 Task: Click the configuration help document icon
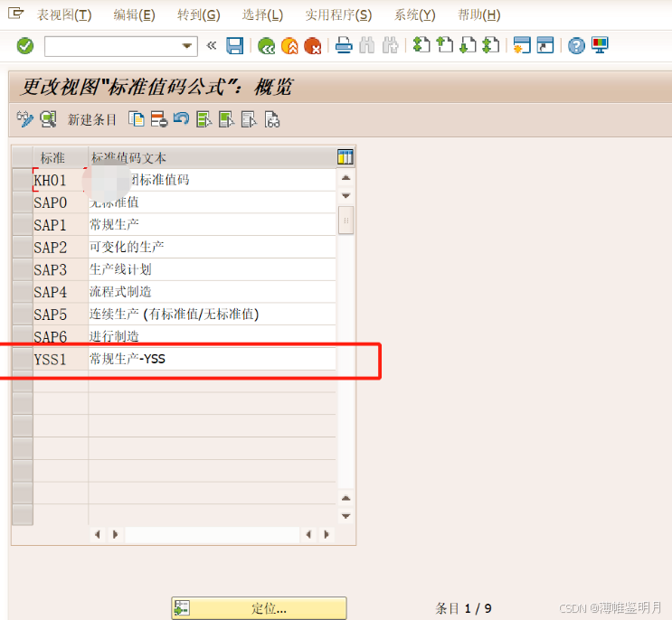point(272,119)
